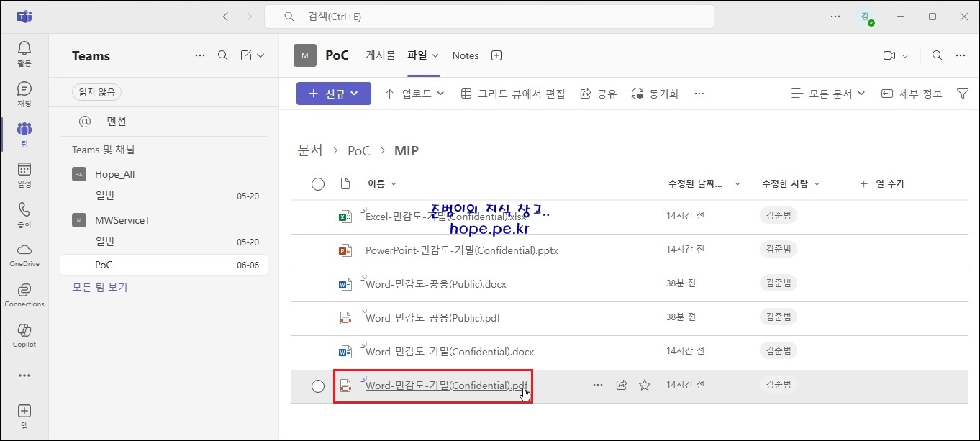Open the PoC channel in list
The image size is (980, 441).
click(x=164, y=265)
